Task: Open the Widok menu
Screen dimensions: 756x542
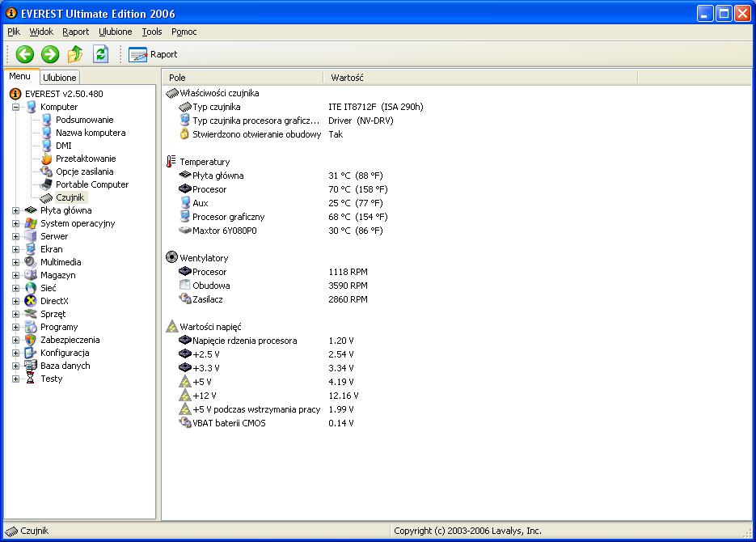Action: pyautogui.click(x=41, y=32)
